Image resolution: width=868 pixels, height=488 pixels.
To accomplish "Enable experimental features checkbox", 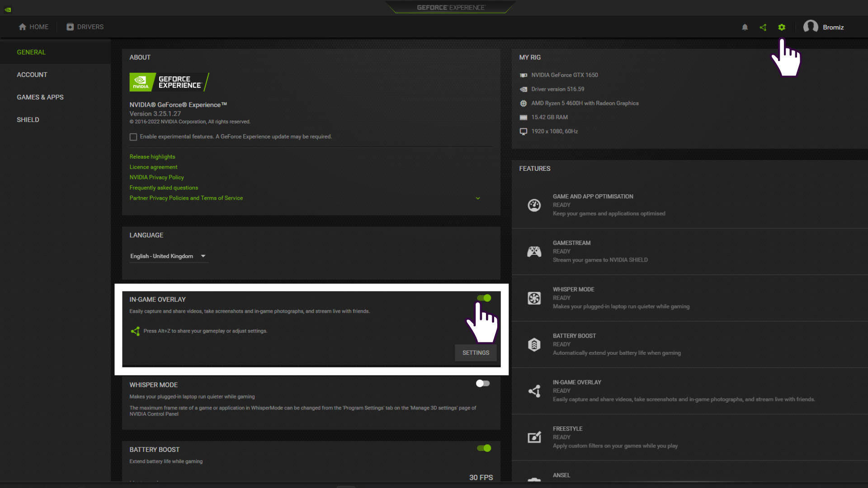I will tap(133, 137).
